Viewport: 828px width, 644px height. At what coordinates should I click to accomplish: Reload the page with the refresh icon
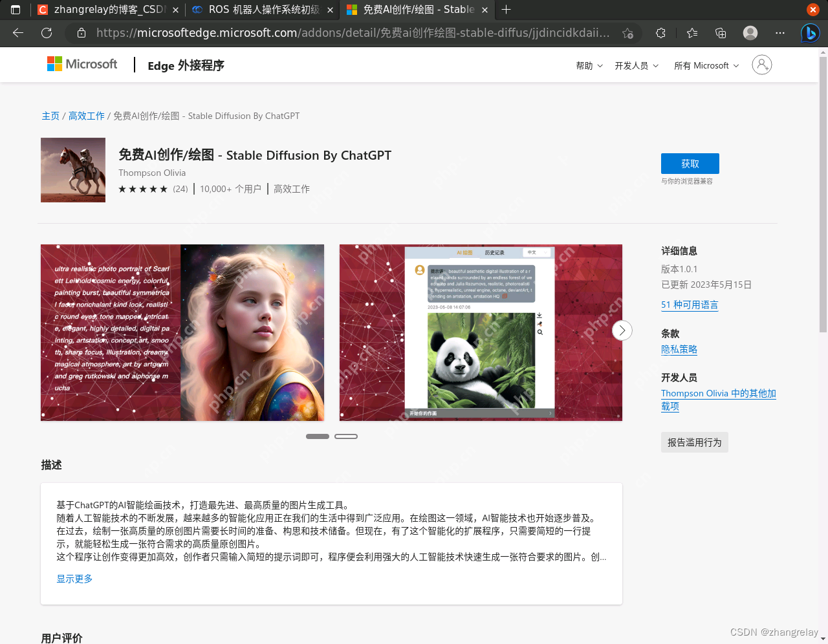(x=46, y=33)
